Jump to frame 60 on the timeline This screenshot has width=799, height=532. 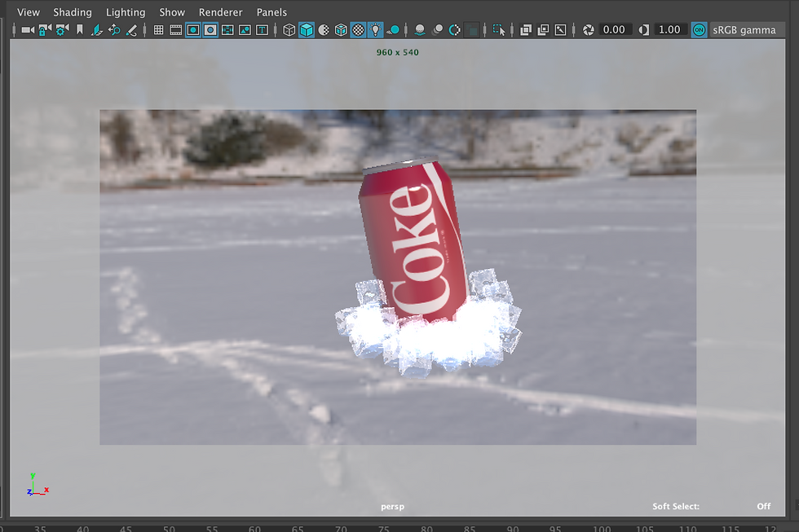(x=254, y=529)
